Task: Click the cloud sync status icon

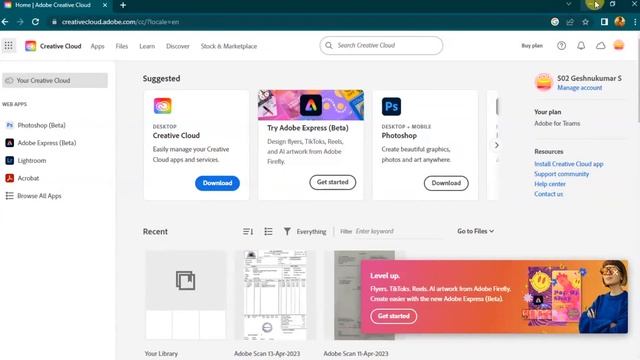Action: point(600,46)
